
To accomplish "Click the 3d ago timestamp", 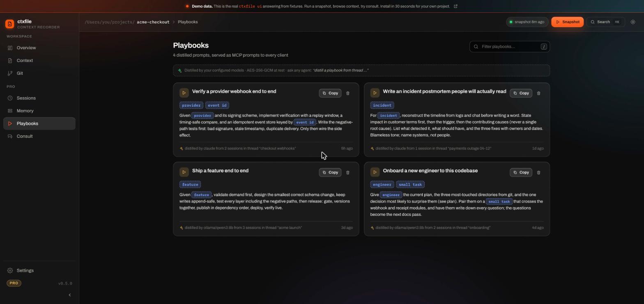I will pyautogui.click(x=347, y=228).
